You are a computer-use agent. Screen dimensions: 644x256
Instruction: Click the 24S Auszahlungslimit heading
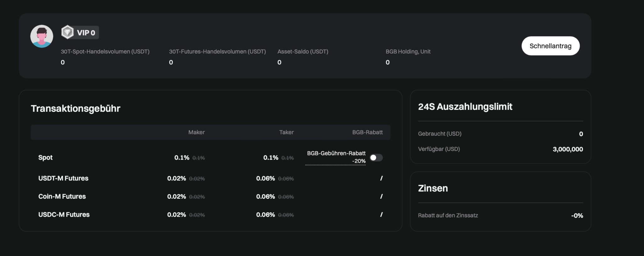point(465,107)
